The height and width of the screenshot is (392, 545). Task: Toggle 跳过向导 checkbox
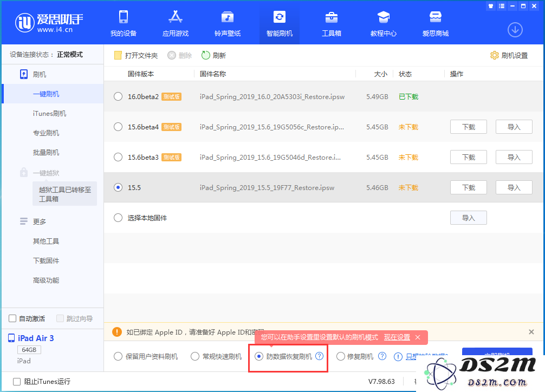click(60, 318)
